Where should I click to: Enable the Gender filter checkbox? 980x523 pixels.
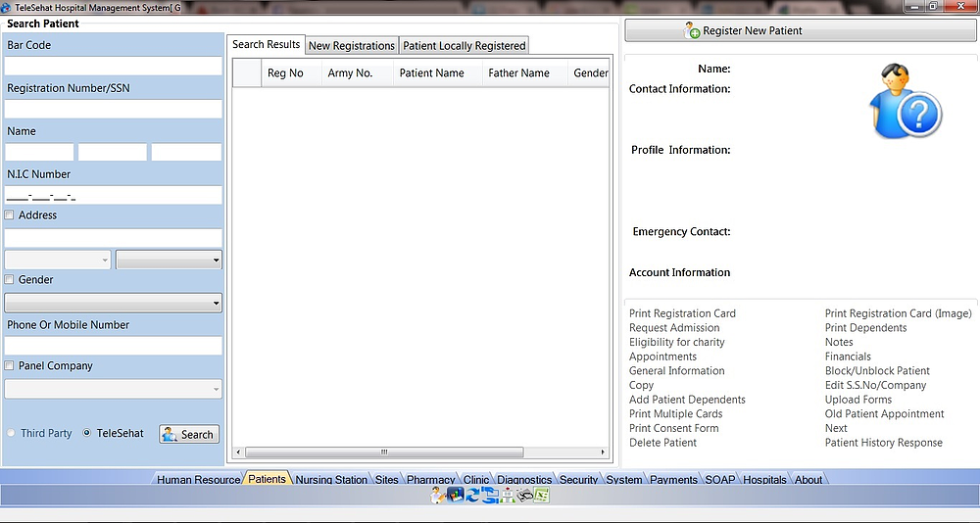click(10, 279)
